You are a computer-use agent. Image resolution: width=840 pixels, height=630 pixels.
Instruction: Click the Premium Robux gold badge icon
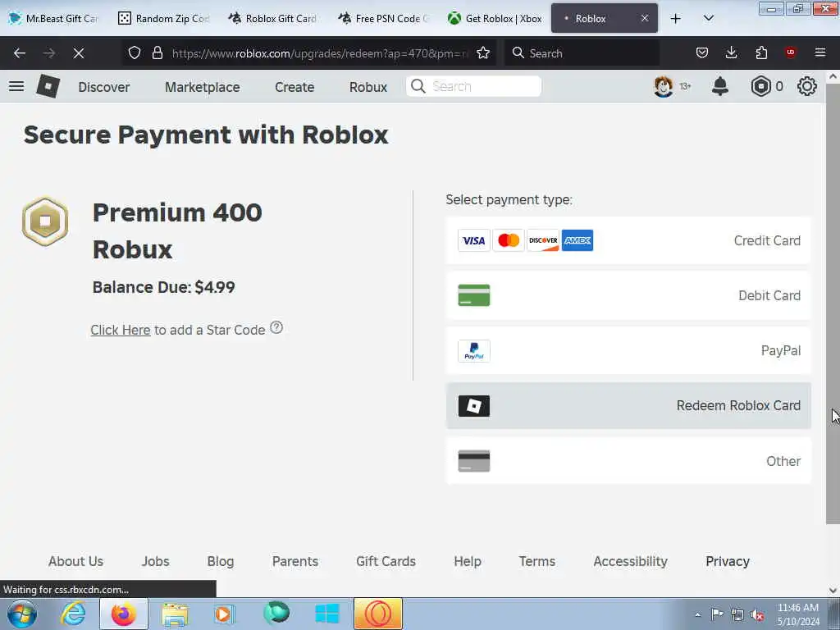pos(45,221)
